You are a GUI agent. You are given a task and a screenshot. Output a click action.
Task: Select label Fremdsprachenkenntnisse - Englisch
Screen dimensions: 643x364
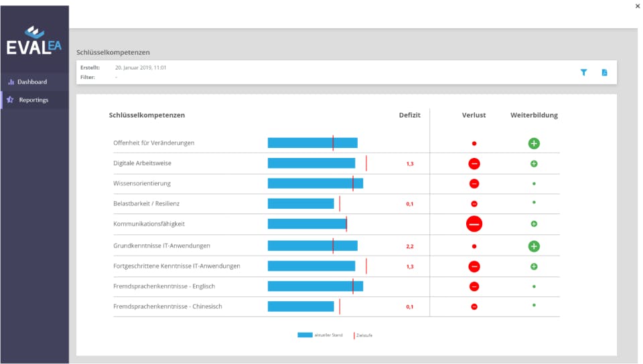[x=164, y=286]
